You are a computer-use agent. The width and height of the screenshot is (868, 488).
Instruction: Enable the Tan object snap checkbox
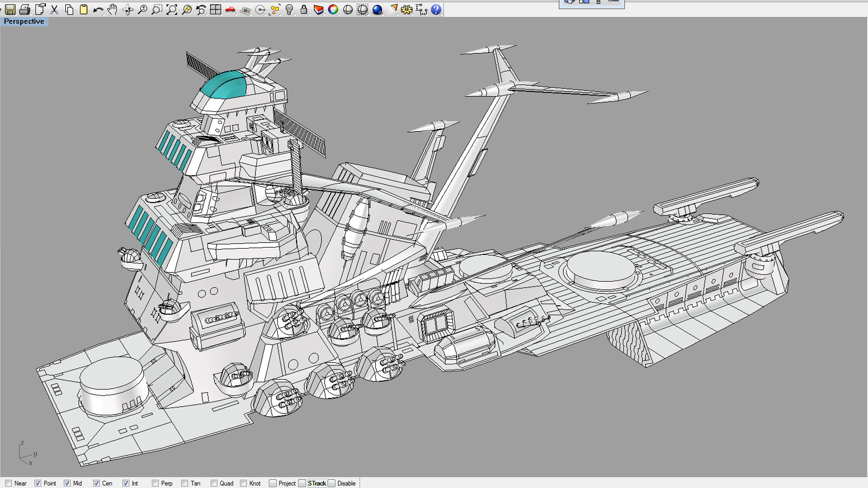tap(184, 483)
